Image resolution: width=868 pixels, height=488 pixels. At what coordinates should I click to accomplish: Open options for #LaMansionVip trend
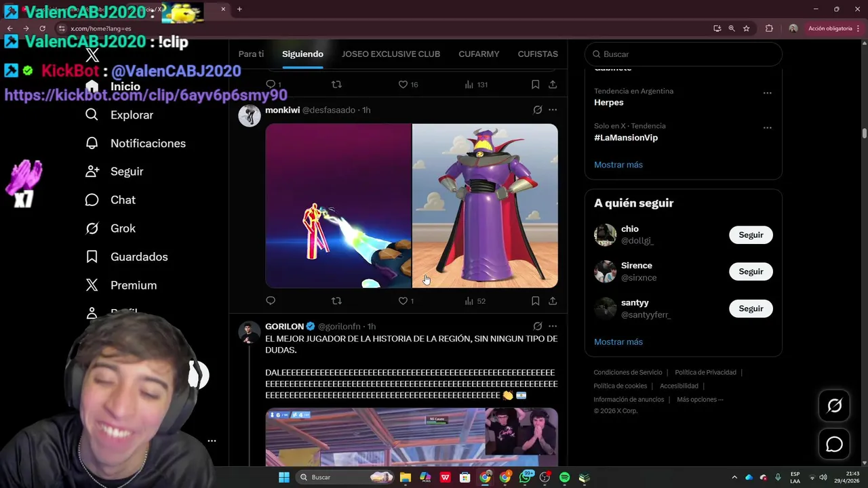pos(767,127)
